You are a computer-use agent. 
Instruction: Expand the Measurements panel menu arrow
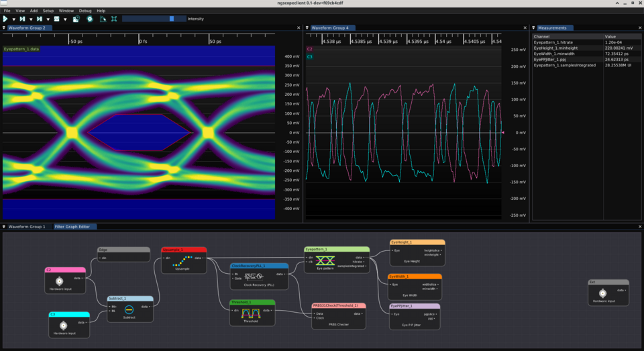tap(533, 28)
